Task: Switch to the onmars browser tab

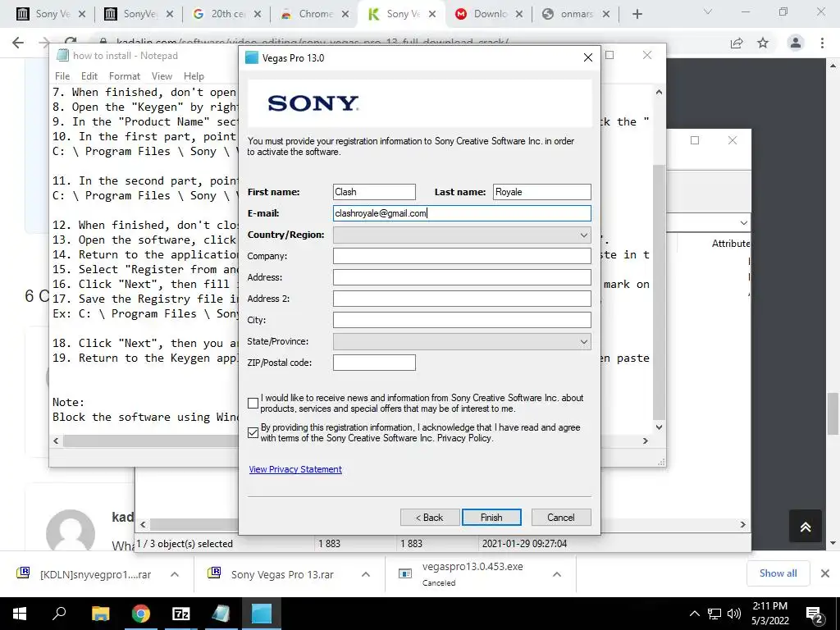Action: (x=575, y=14)
